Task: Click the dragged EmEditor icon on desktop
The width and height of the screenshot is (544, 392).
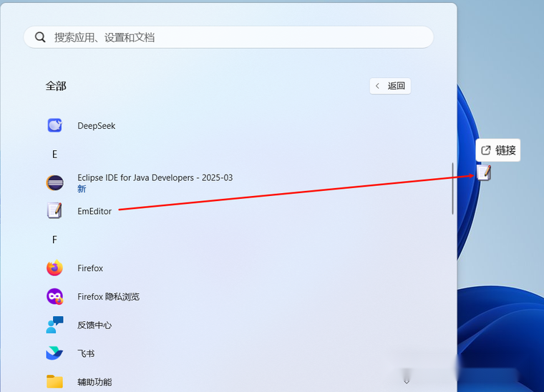Action: pyautogui.click(x=484, y=172)
